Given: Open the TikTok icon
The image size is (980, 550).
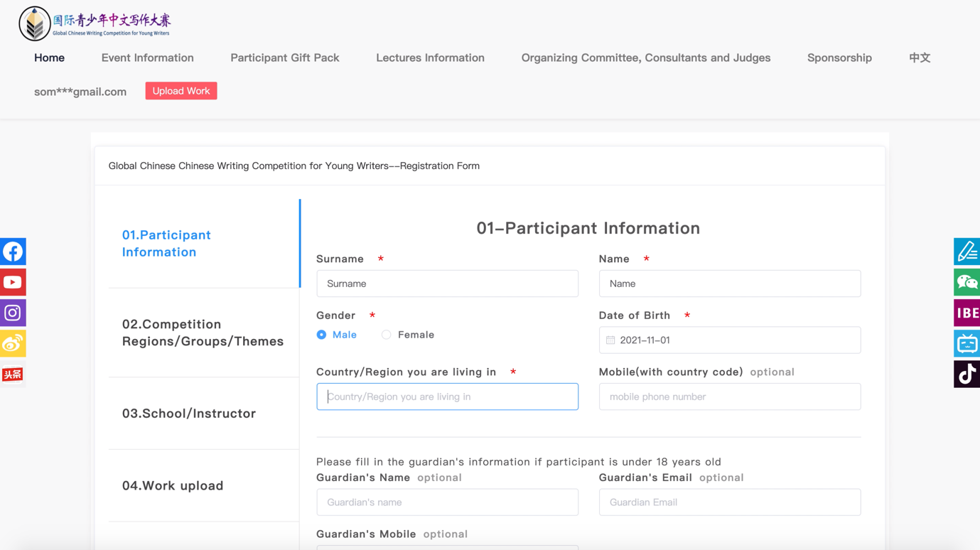Looking at the screenshot, I should [966, 374].
